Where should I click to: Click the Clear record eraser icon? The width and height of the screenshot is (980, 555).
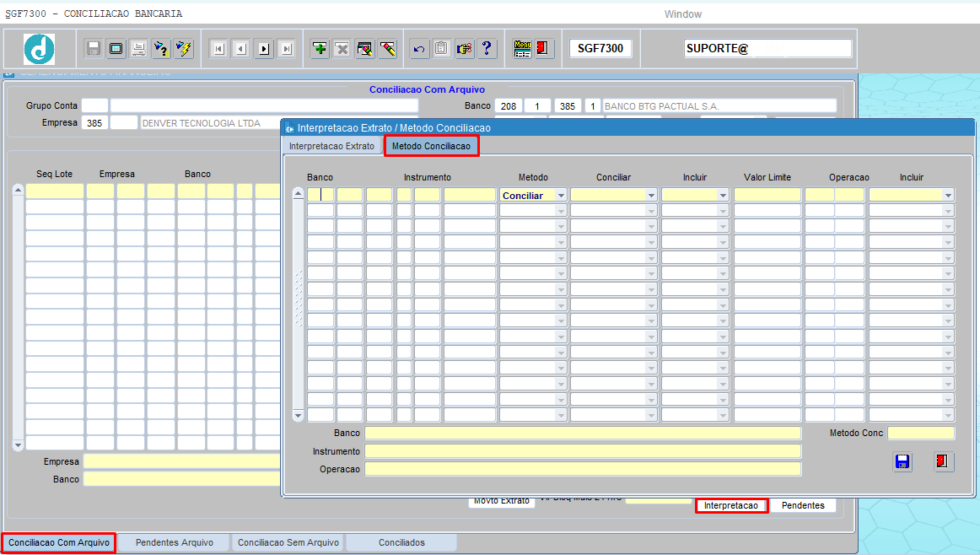tap(387, 48)
